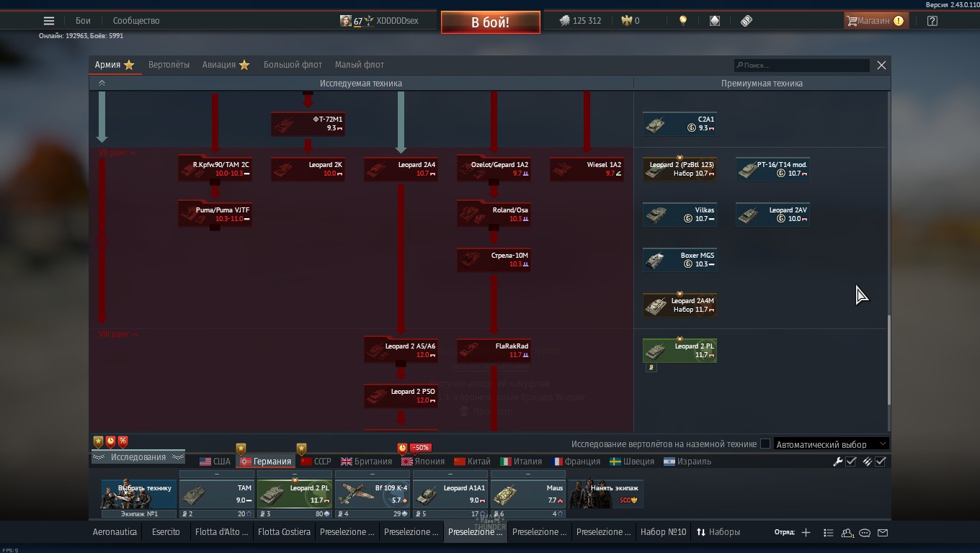This screenshot has width=980, height=553.
Task: Open the light bulb hints icon
Action: coord(683,21)
